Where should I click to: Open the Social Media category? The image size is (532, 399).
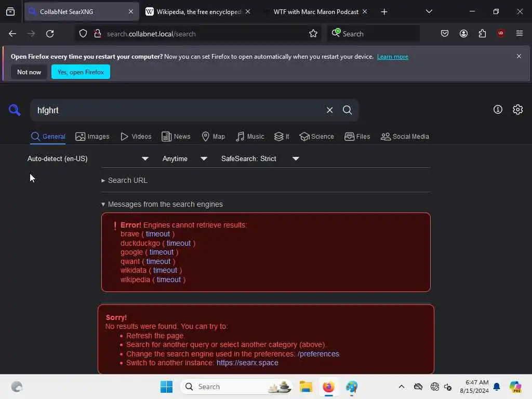(x=405, y=137)
